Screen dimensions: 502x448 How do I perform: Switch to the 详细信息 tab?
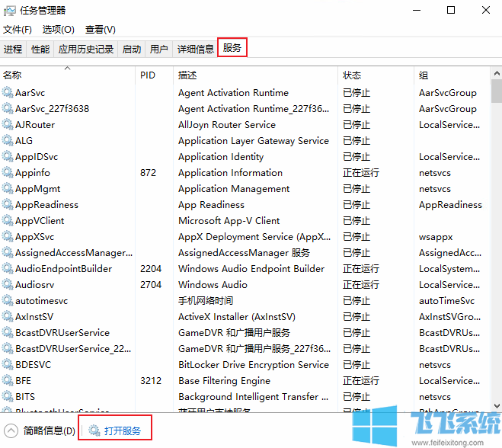pos(196,49)
